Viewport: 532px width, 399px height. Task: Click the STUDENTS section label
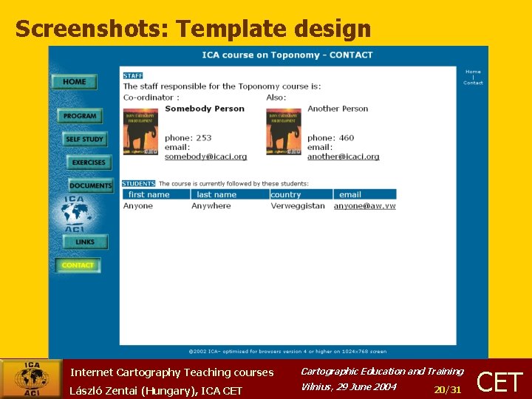139,183
